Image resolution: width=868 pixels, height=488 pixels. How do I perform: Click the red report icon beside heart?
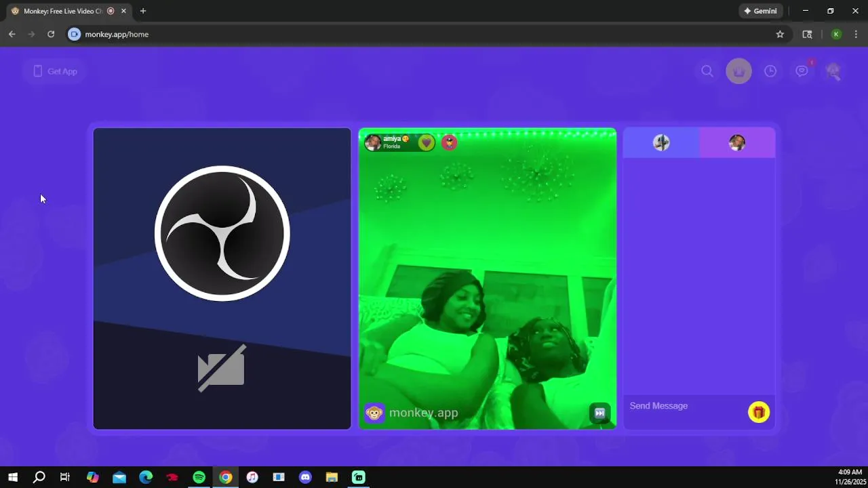pyautogui.click(x=449, y=142)
